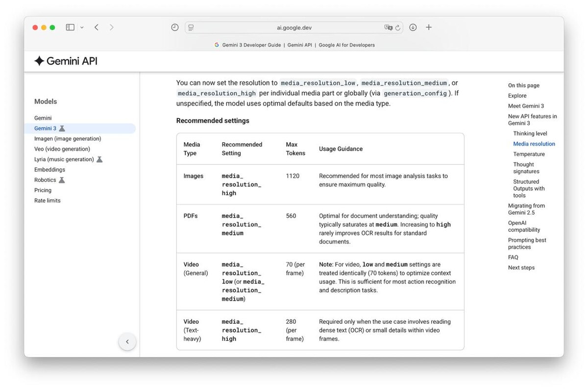588x389 pixels.
Task: Open a new tab with plus icon
Action: click(x=429, y=27)
